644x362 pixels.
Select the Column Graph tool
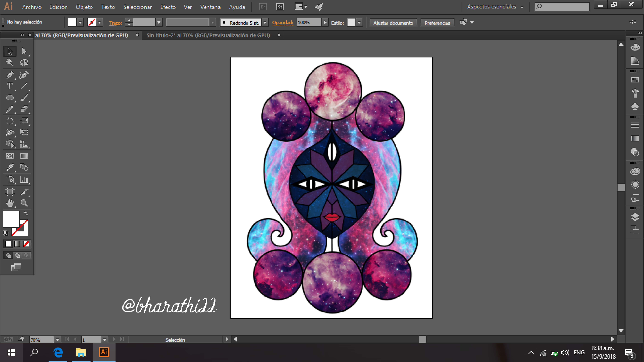pos(24,180)
